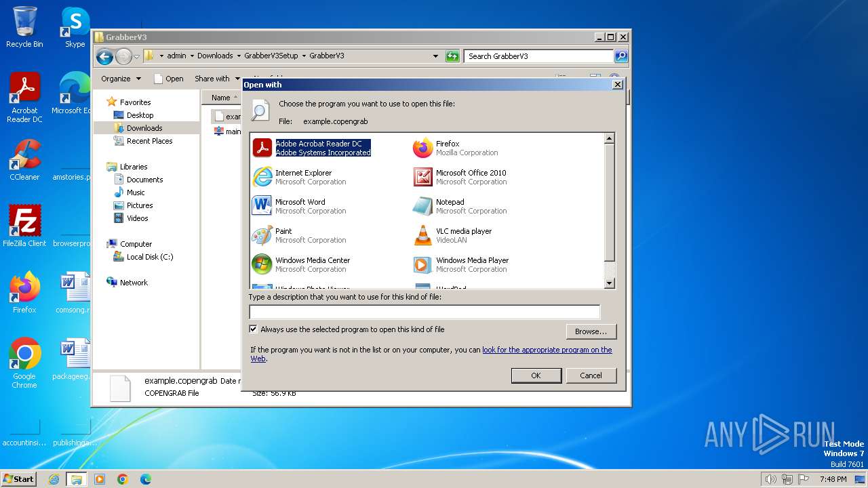
Task: Select the comsong Word document on desktop
Action: click(73, 293)
